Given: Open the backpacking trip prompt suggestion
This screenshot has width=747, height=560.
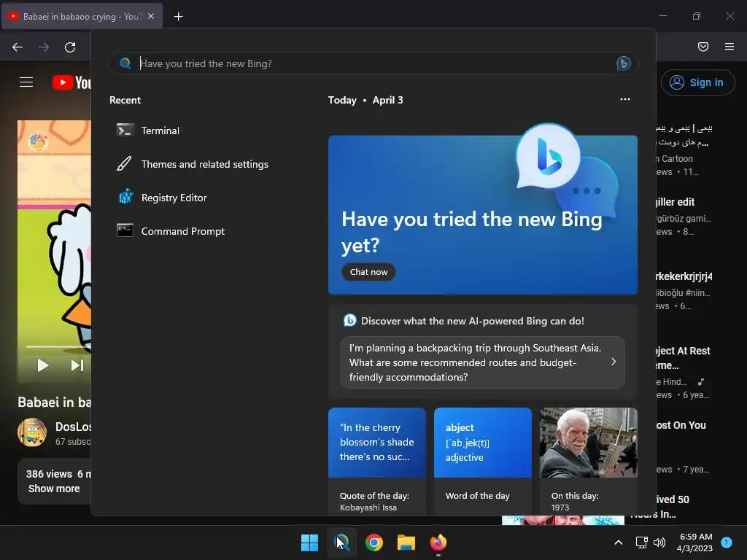Looking at the screenshot, I should click(483, 362).
